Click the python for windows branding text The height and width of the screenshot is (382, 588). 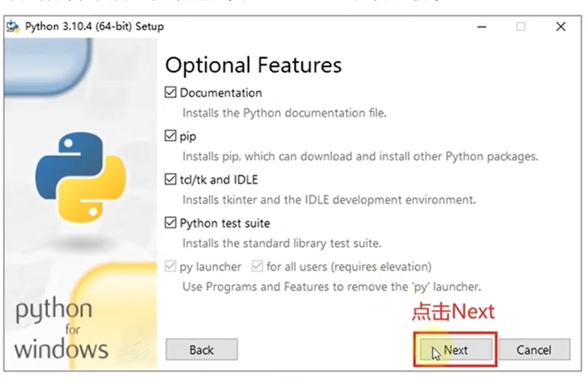62,329
